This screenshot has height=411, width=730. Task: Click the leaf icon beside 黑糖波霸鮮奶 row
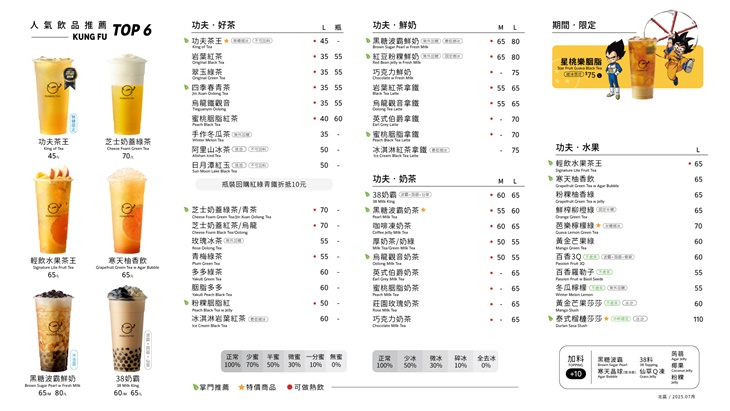(x=368, y=41)
